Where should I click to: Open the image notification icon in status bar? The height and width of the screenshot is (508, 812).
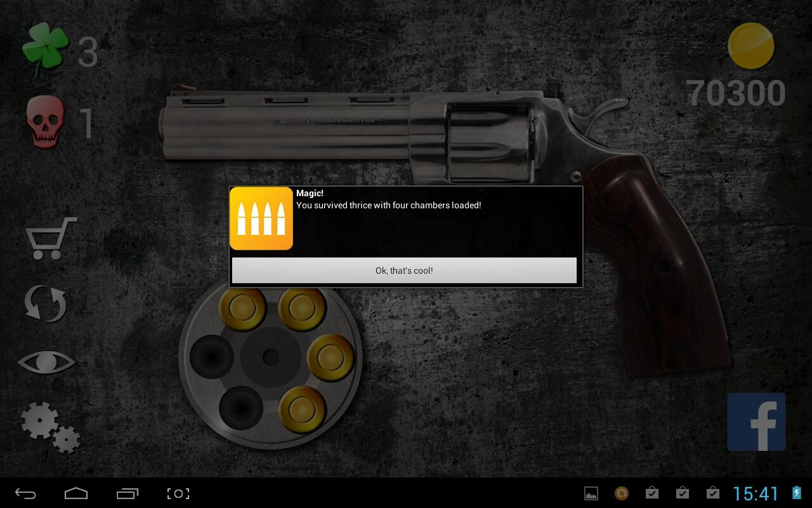point(591,493)
